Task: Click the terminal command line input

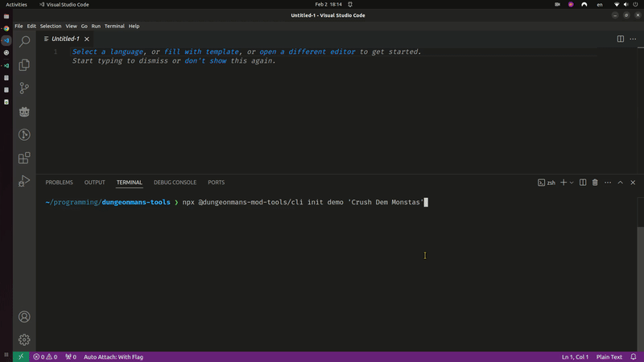Action: tap(305, 203)
